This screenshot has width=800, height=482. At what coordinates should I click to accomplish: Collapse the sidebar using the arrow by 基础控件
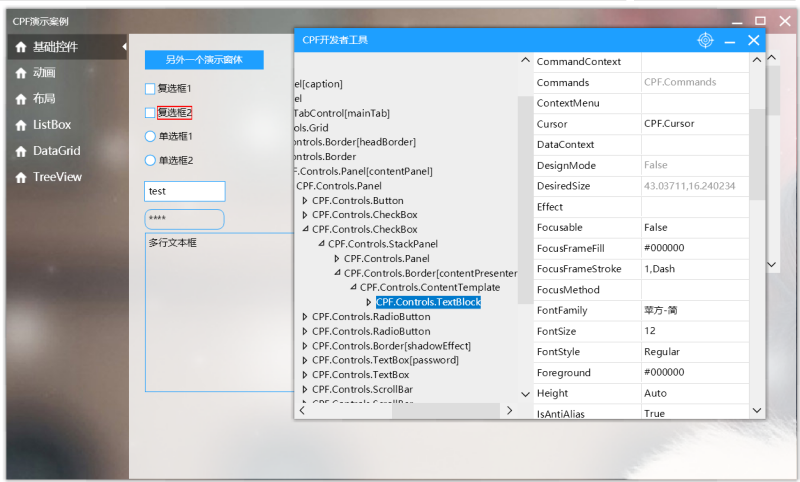tap(124, 47)
